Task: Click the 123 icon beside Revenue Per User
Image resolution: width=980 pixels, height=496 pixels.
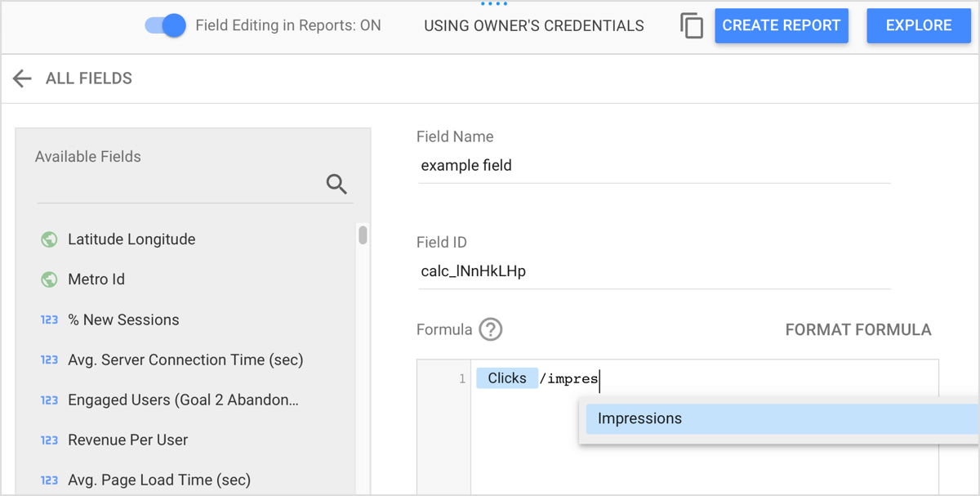Action: click(49, 440)
